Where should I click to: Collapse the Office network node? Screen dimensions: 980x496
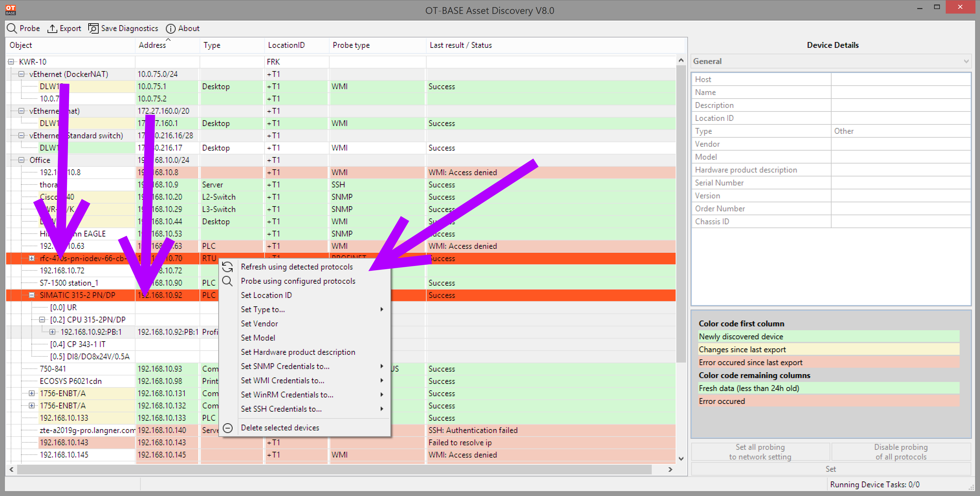tap(21, 160)
